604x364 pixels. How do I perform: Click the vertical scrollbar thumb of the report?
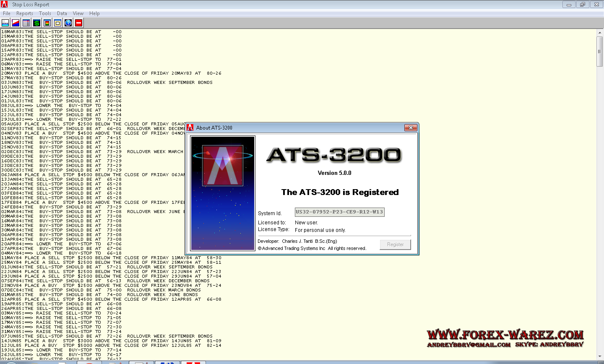pos(599,51)
